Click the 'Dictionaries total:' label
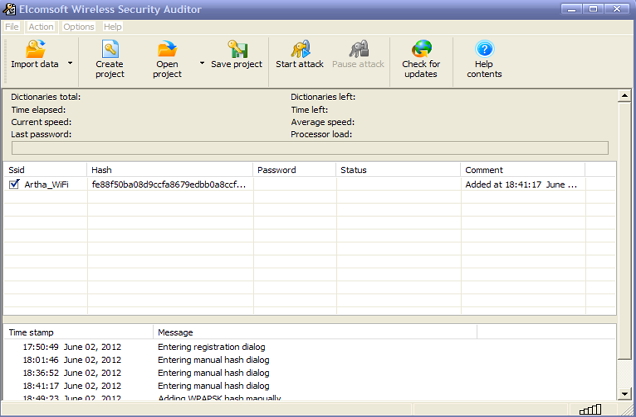 point(46,97)
